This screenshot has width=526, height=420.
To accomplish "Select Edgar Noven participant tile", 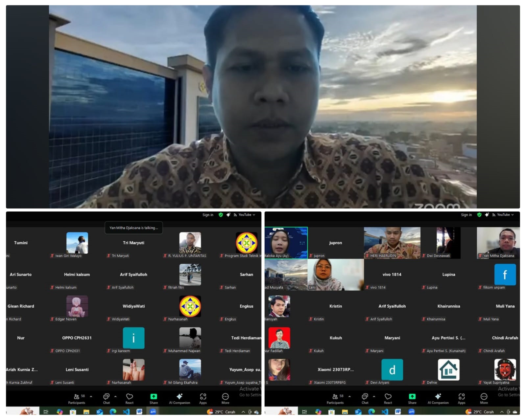I will [x=77, y=306].
